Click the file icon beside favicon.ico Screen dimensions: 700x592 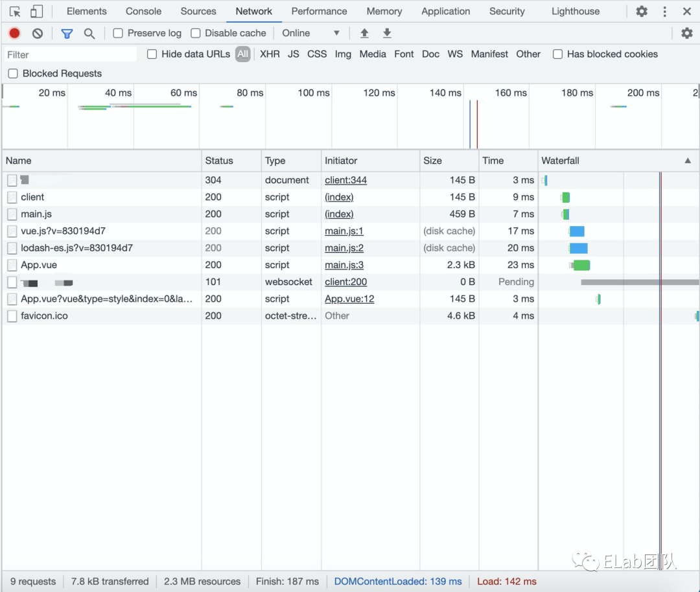(12, 316)
